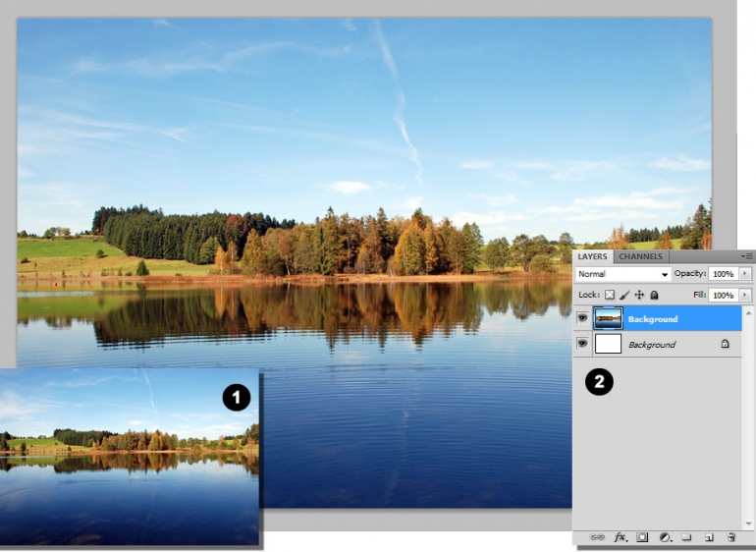Open the Layers panel options menu

tap(747, 256)
